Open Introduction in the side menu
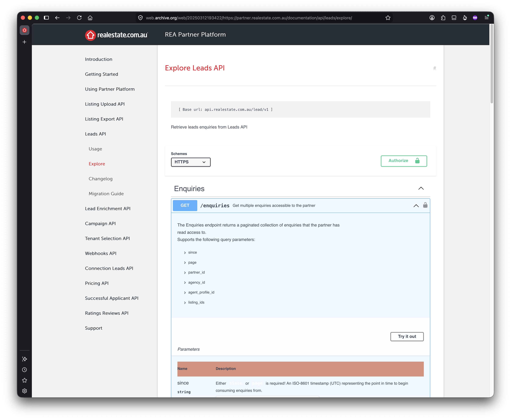Screen dimensions: 511x420 tap(98, 59)
